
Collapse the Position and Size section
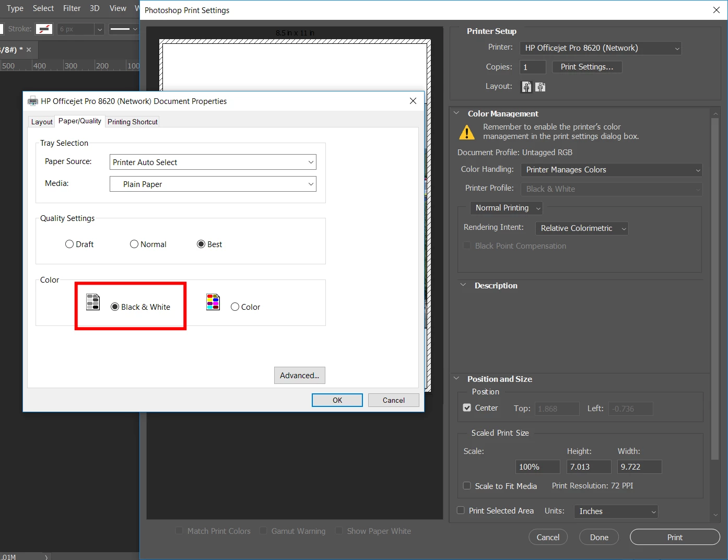click(456, 379)
